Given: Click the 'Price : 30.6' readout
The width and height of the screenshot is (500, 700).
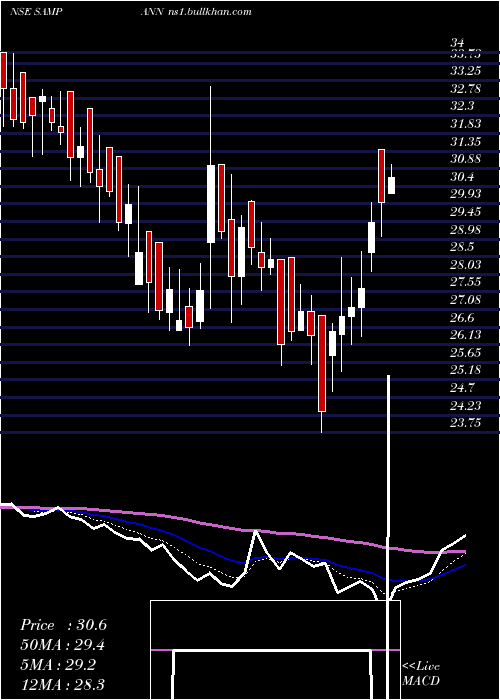Looking at the screenshot, I should tap(63, 625).
